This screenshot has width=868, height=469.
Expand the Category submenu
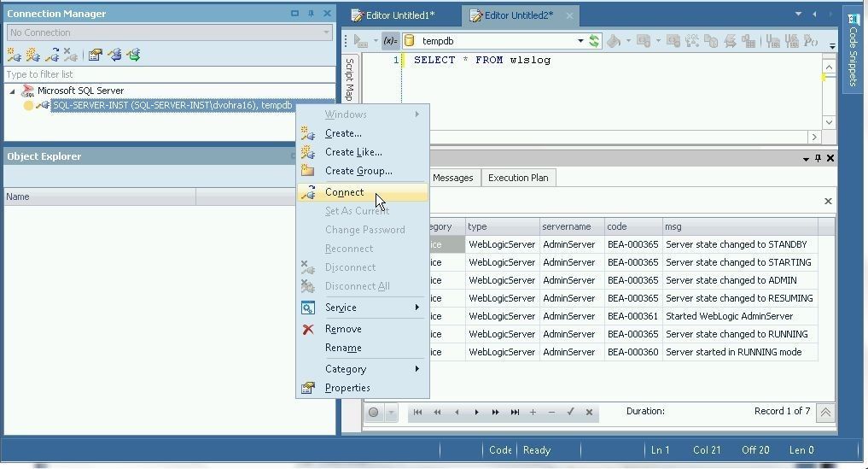(x=346, y=369)
